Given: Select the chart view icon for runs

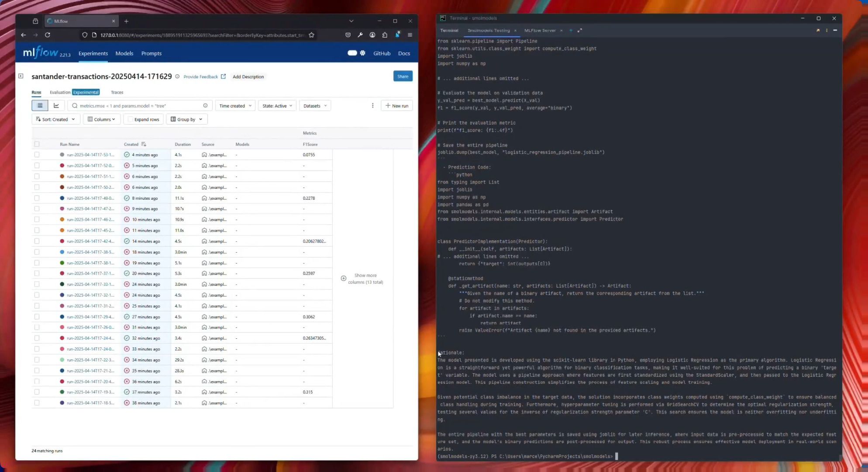Looking at the screenshot, I should coord(56,105).
